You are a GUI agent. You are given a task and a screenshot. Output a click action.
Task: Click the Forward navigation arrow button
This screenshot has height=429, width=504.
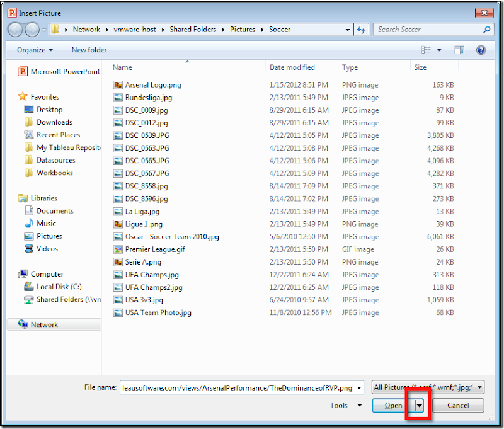click(x=32, y=30)
